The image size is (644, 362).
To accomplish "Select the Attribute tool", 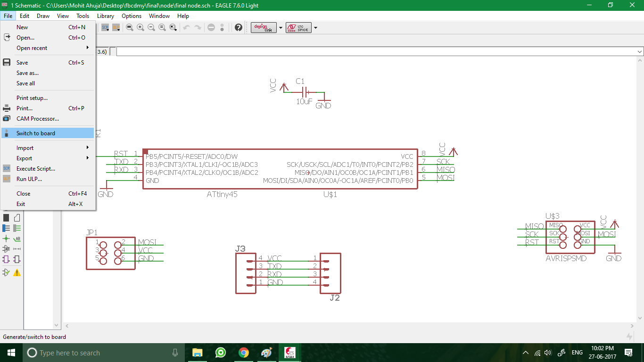I will (x=6, y=249).
